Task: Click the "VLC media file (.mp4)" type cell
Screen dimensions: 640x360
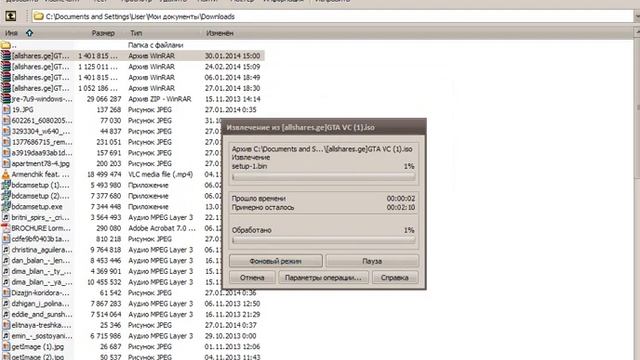Action: click(x=160, y=174)
